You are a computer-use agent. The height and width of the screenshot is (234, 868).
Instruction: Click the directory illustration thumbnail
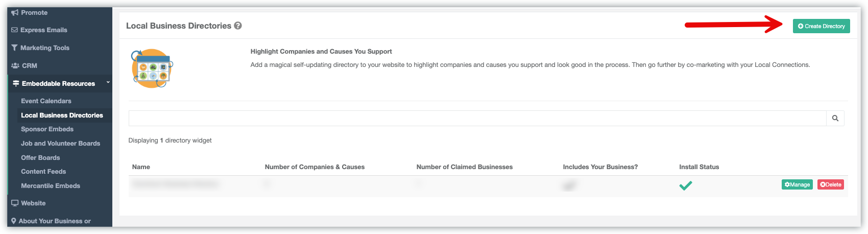click(152, 68)
